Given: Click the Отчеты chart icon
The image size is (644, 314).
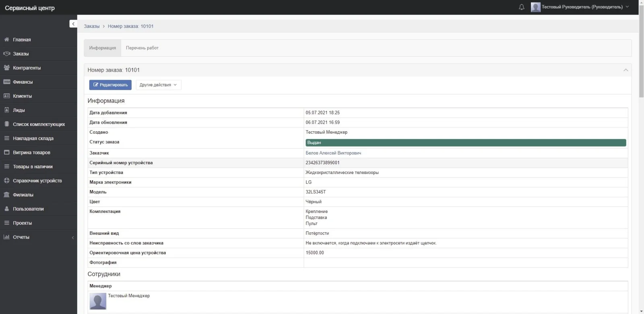Looking at the screenshot, I should coord(6,237).
